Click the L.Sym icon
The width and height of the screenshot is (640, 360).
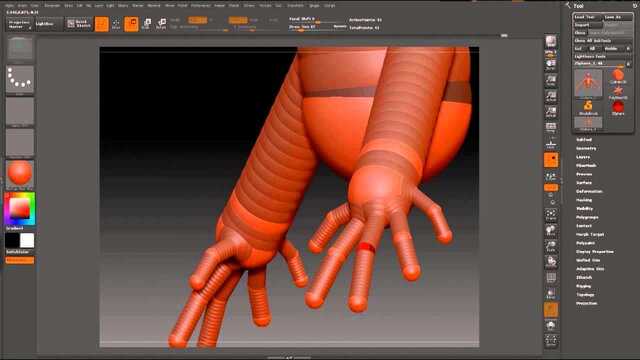[551, 176]
